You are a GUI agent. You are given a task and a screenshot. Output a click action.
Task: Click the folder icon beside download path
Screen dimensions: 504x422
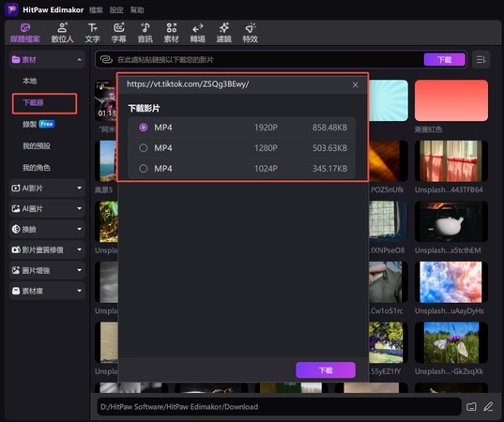click(x=471, y=407)
